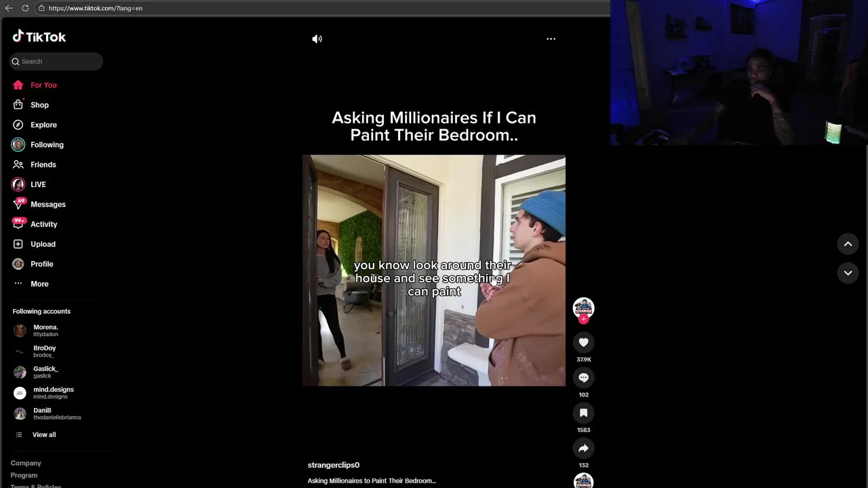Click the Search input field

click(x=56, y=61)
